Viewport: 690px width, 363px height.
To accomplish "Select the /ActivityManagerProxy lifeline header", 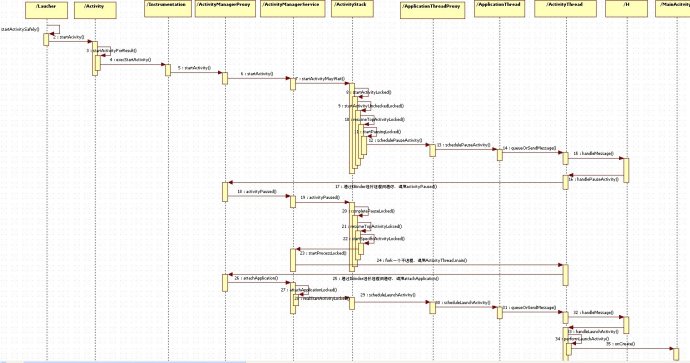I will (225, 9).
